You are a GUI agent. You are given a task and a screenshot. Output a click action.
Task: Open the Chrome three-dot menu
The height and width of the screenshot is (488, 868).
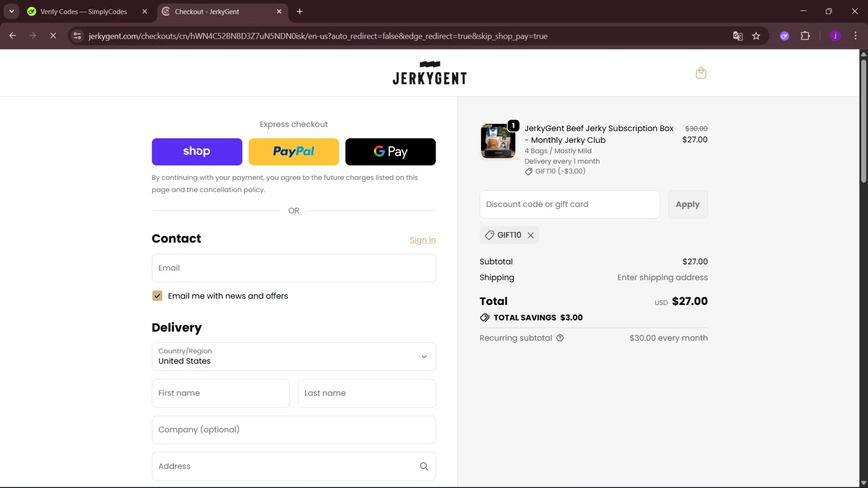[855, 36]
